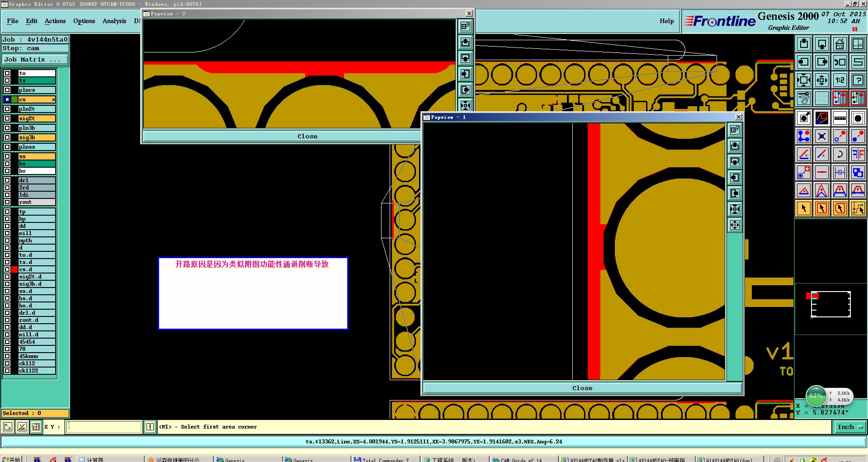This screenshot has width=868, height=462.
Task: Select the overlapping blue shapes tool
Action: [x=858, y=172]
